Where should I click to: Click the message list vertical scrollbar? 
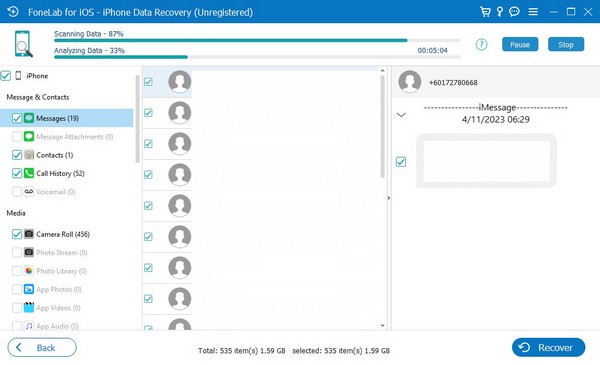[382, 126]
